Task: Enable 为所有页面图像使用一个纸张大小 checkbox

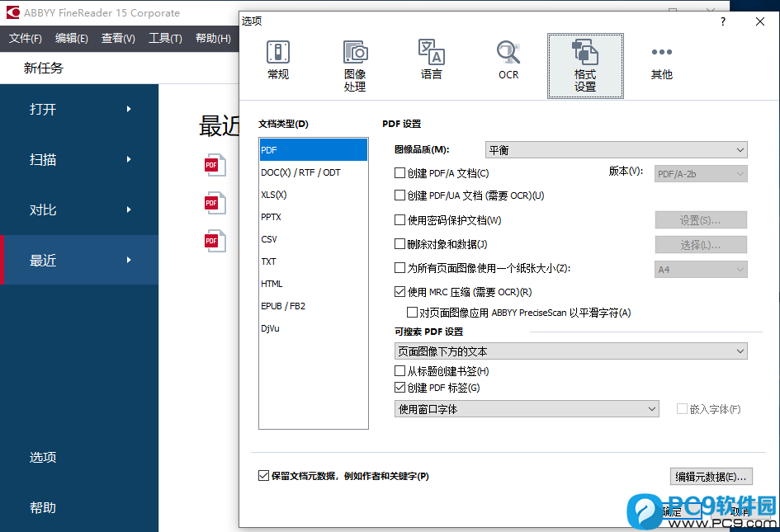Action: coord(399,267)
